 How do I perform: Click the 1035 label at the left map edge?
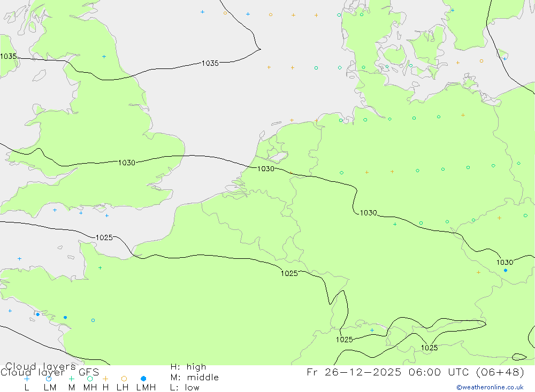pyautogui.click(x=8, y=56)
